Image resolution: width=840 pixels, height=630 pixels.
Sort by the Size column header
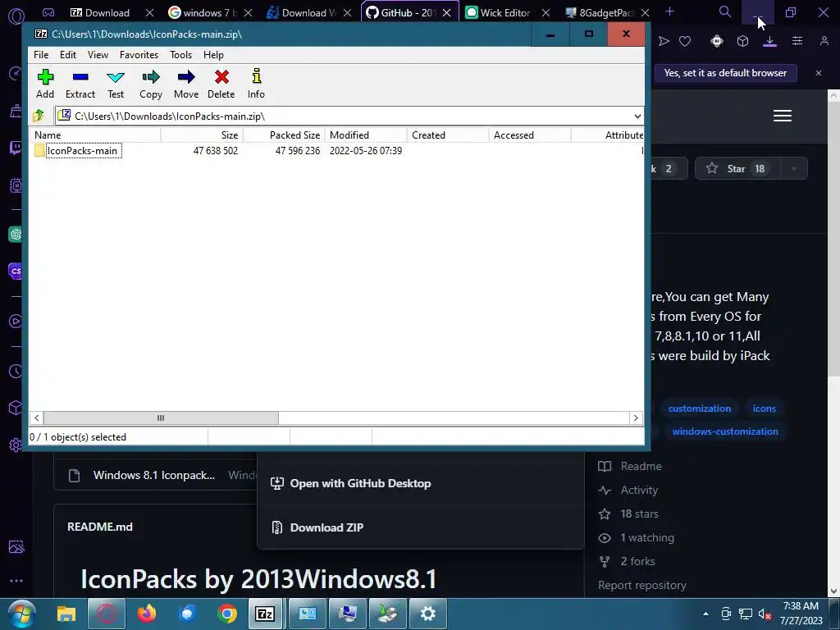[x=203, y=135]
